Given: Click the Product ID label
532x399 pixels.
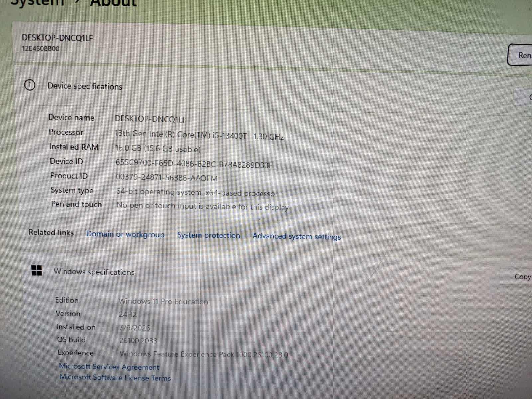Looking at the screenshot, I should tap(69, 176).
